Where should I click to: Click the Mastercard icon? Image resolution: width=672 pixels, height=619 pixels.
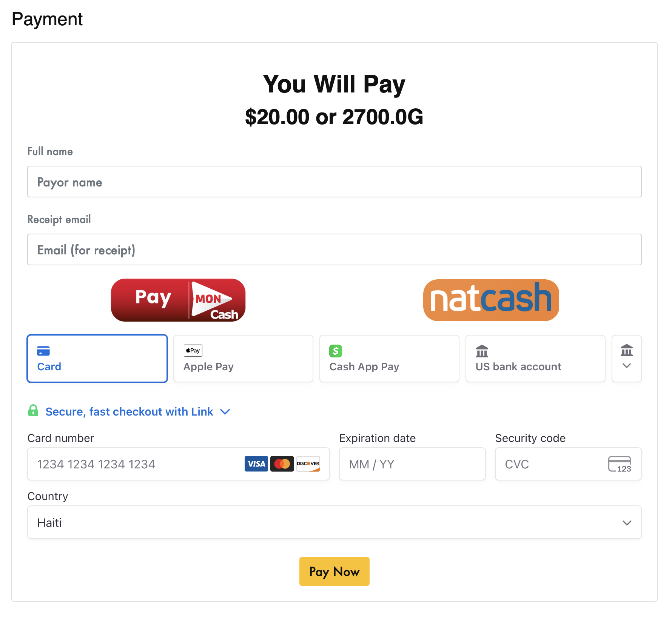point(282,464)
